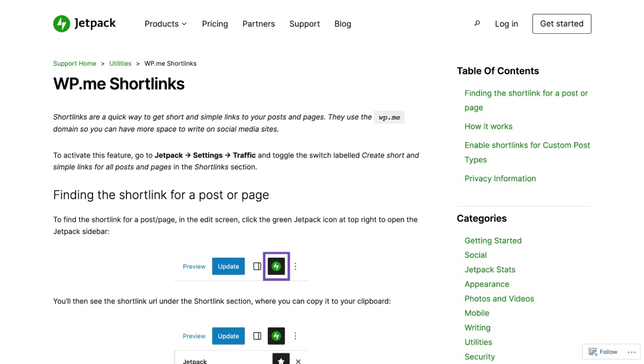The image size is (644, 364).
Task: Click the WP.me Shortlinks page heading
Action: (x=119, y=84)
